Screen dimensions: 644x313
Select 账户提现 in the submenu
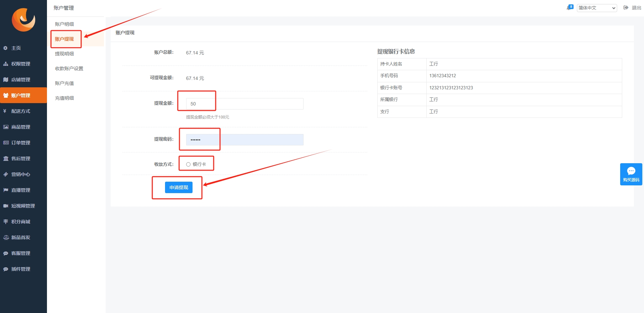click(64, 39)
